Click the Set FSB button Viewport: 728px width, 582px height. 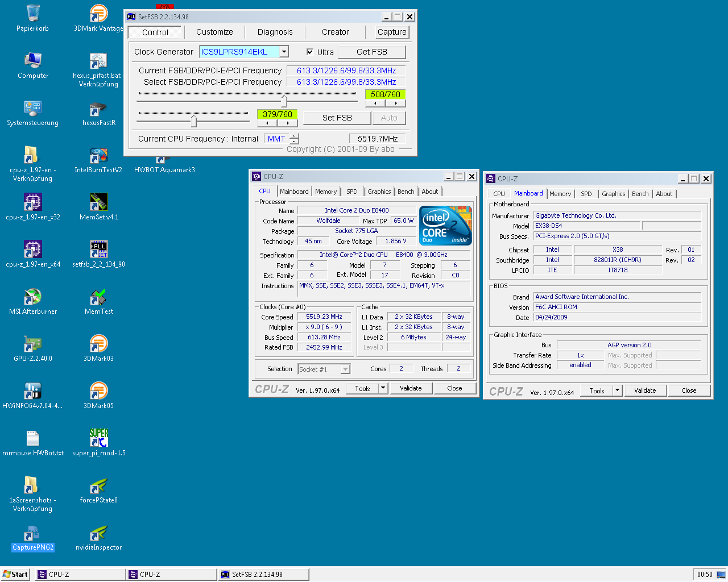tap(337, 118)
